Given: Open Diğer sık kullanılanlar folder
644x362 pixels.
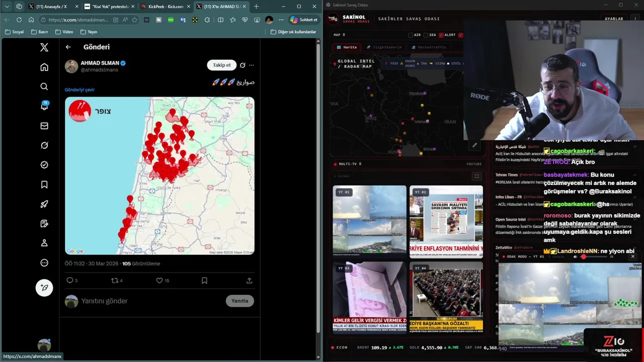Looking at the screenshot, I should 293,32.
